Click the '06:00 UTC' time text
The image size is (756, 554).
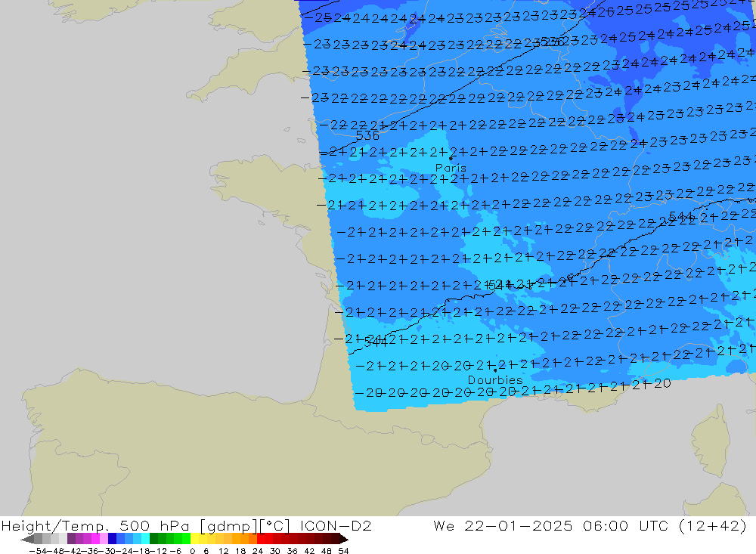tap(625, 525)
